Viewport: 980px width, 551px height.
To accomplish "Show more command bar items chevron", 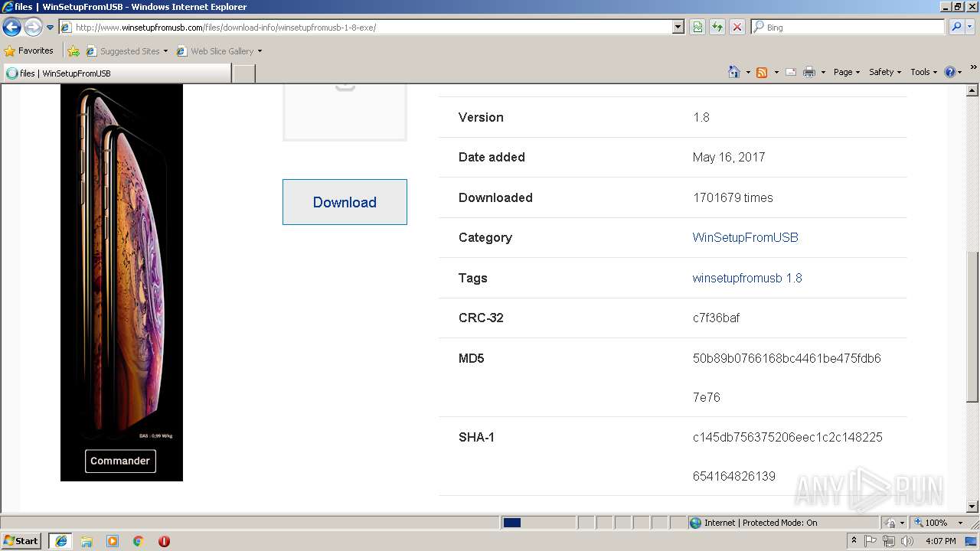I will 973,69.
